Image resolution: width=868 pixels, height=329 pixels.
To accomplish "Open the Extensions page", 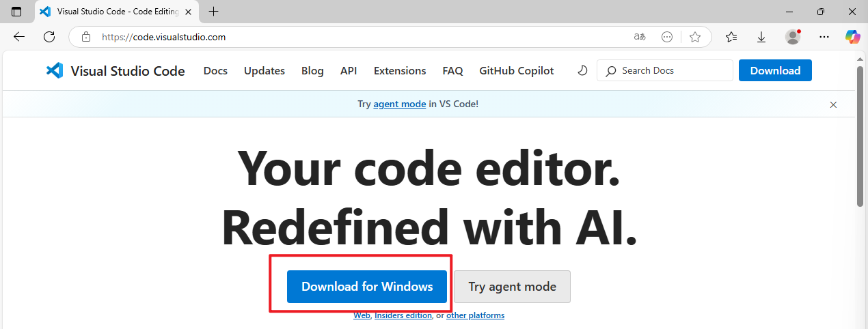I will point(400,70).
